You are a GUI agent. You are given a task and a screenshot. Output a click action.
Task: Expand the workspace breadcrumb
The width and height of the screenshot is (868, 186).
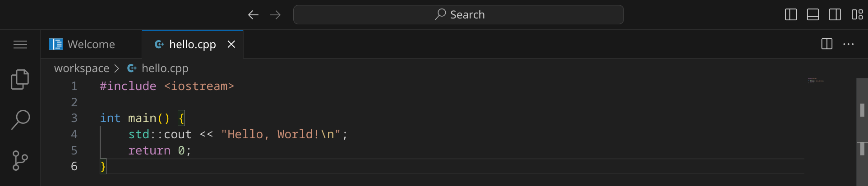click(x=82, y=68)
